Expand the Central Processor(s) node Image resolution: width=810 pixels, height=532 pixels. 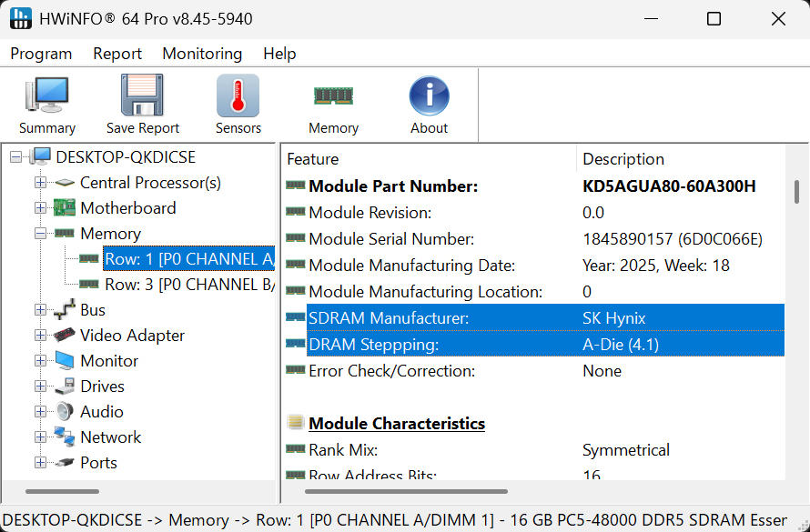[40, 183]
